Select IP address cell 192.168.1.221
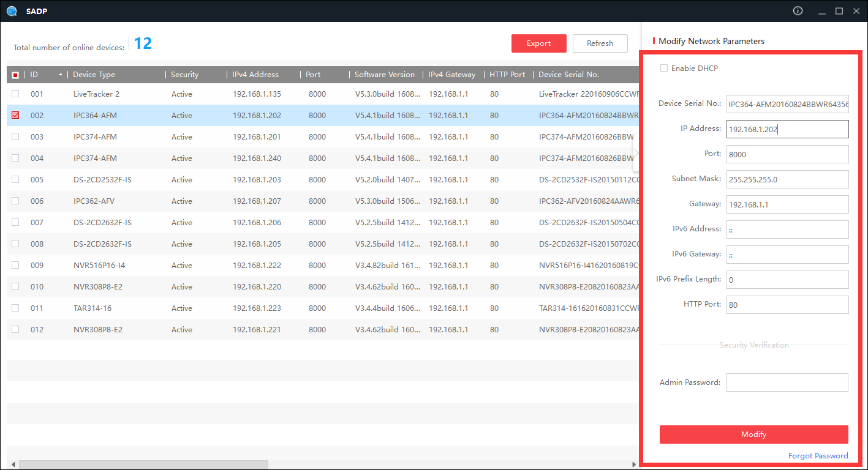Image resolution: width=868 pixels, height=470 pixels. (x=257, y=330)
